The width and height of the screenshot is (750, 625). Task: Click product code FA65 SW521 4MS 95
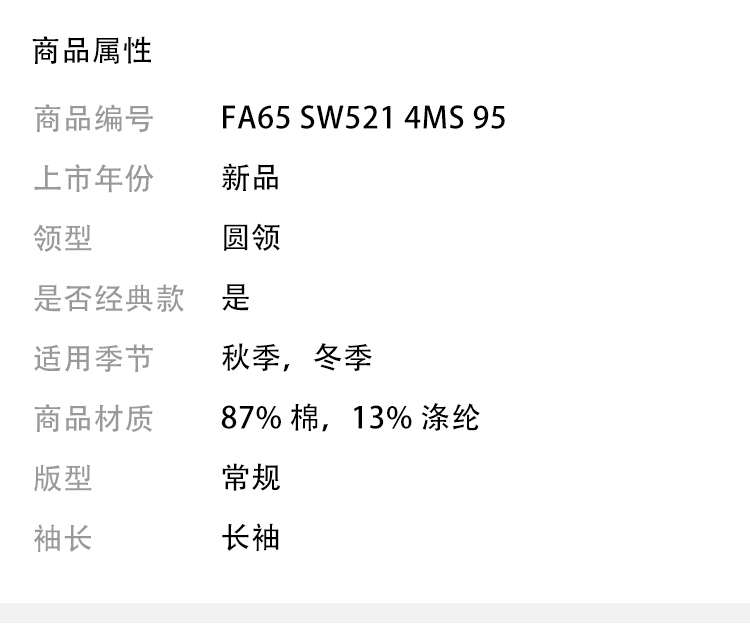pos(363,119)
